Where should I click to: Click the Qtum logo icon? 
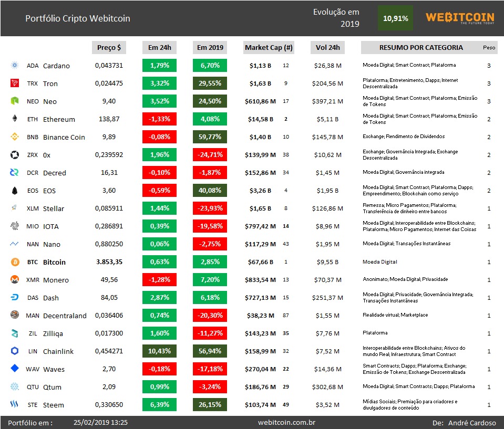pos(15,386)
